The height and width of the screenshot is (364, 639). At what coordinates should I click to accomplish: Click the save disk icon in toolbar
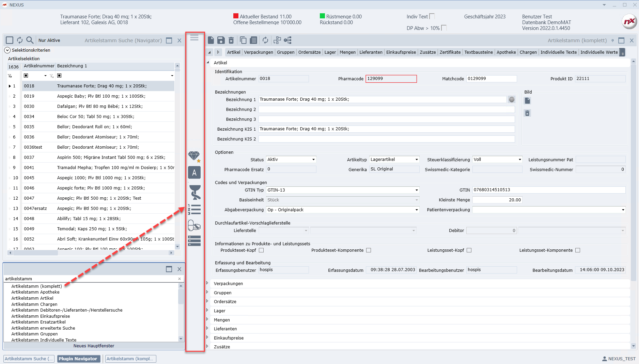pos(221,40)
